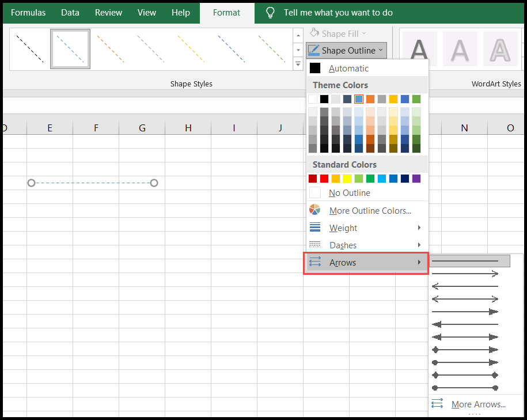This screenshot has width=527, height=420.
Task: Expand the Shape Styles gallery
Action: (298, 63)
